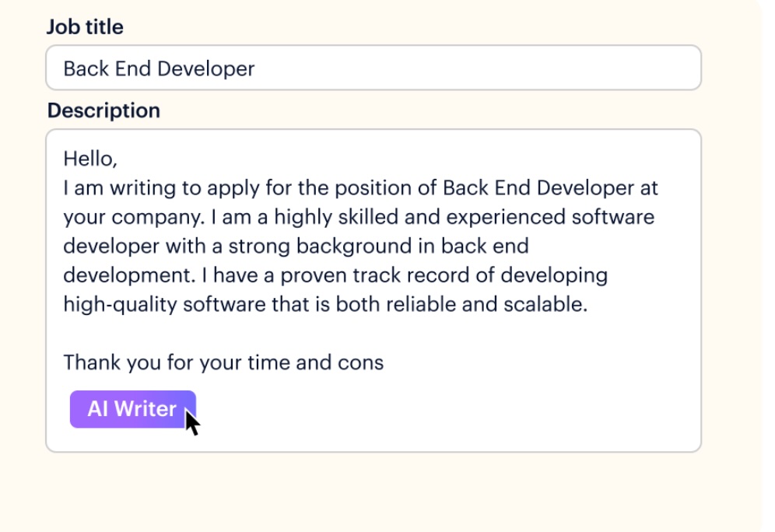Focus the Job title input field
The width and height of the screenshot is (775, 532).
373,68
